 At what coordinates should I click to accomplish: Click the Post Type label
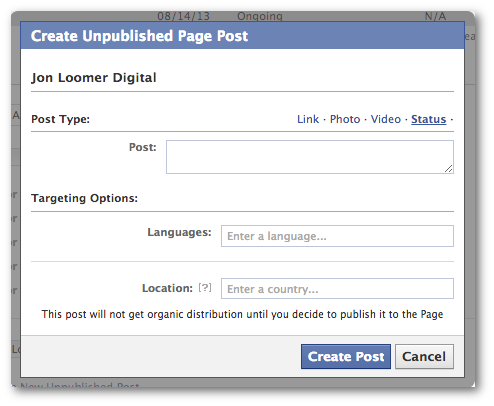(x=60, y=119)
